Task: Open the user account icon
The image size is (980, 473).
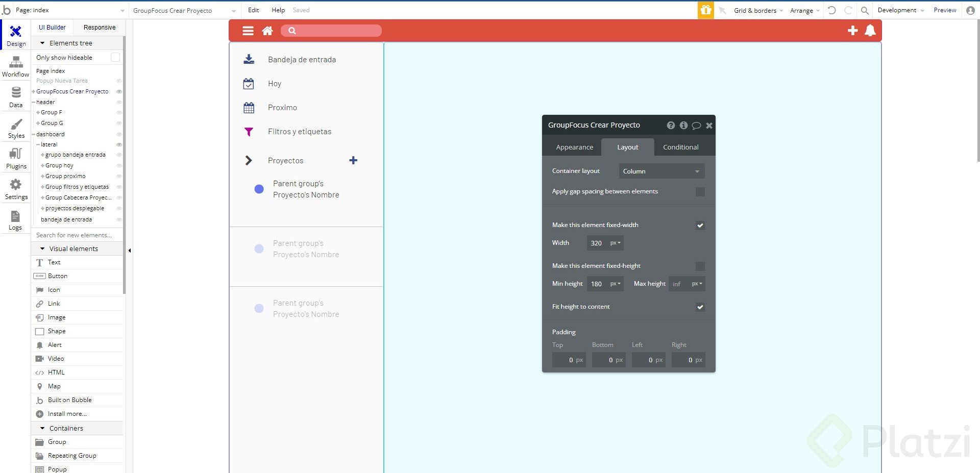Action: [970, 10]
